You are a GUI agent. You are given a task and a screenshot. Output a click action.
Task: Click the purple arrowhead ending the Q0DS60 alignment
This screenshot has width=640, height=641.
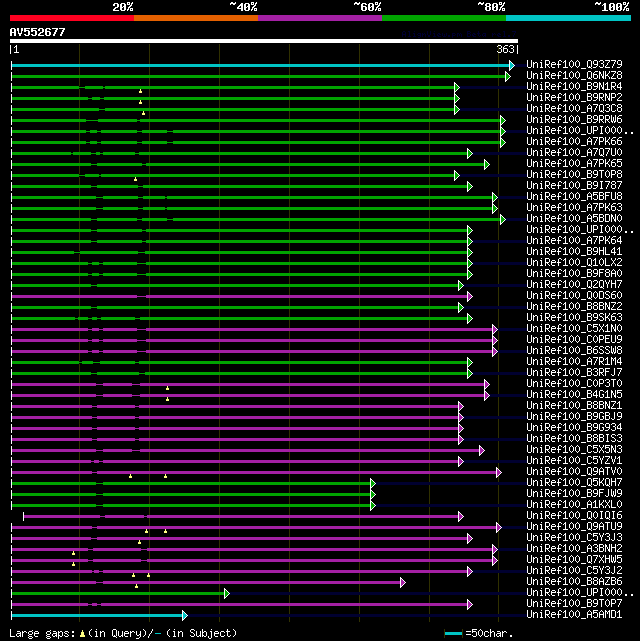[x=470, y=297]
